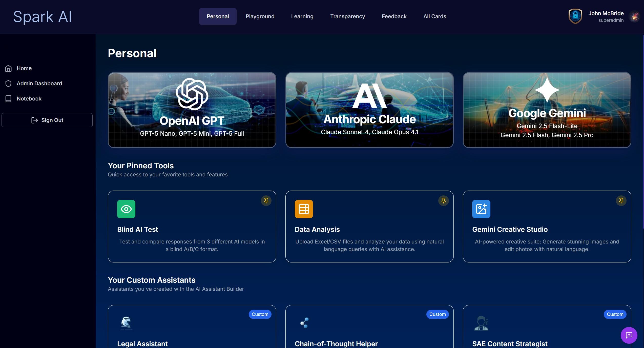The image size is (644, 348).
Task: Go to the Transparency tab
Action: tap(347, 16)
